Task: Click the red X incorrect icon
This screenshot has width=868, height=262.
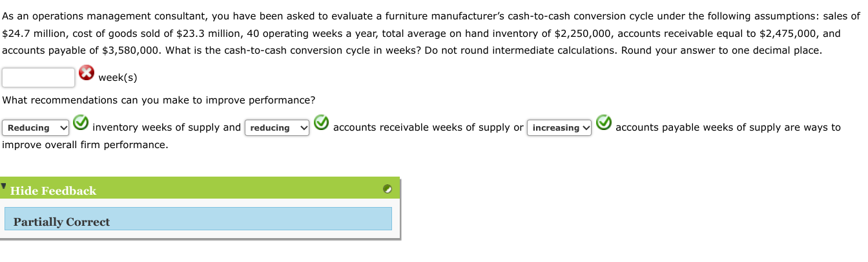Action: tap(87, 74)
